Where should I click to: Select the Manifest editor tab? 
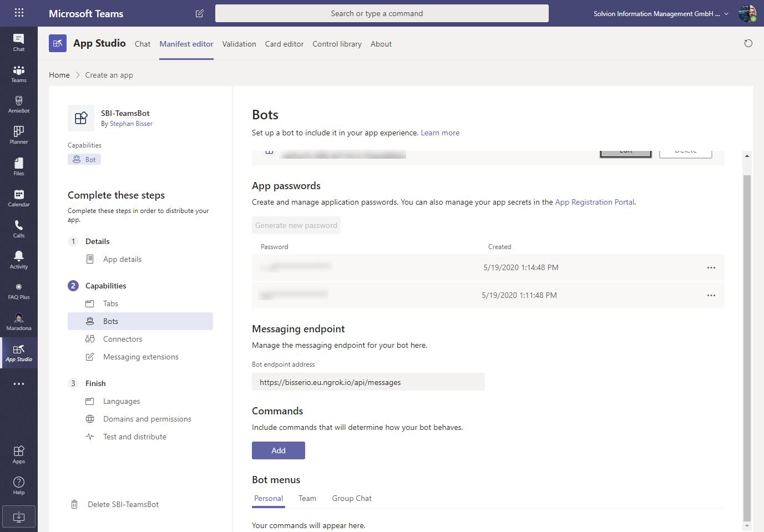pos(186,44)
